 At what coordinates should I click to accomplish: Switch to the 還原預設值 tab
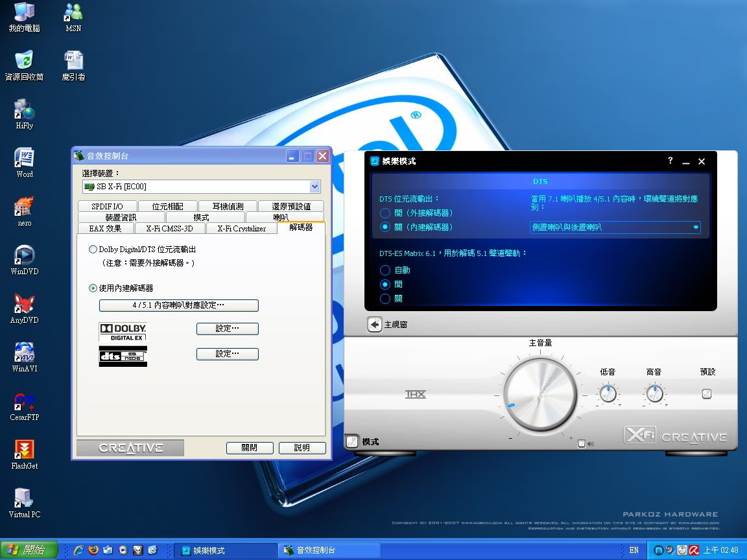click(291, 206)
